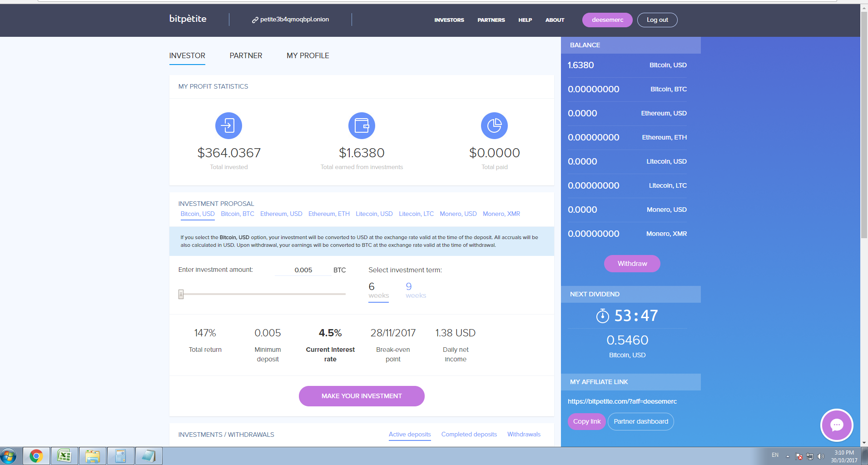Click the Total earned wallet icon
Viewport: 868px width, 465px height.
pos(362,125)
